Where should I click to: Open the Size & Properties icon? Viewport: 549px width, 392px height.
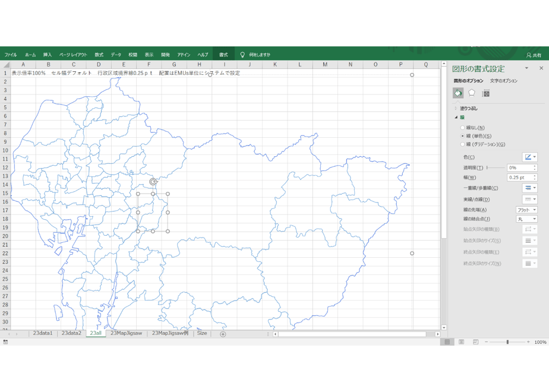click(x=486, y=93)
